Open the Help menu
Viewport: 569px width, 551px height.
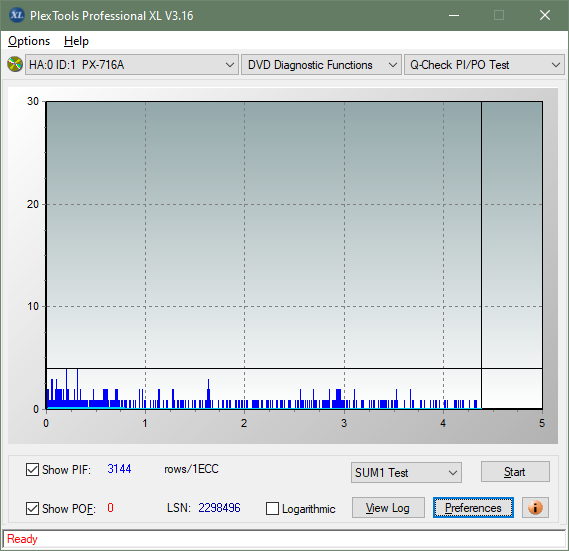point(76,41)
